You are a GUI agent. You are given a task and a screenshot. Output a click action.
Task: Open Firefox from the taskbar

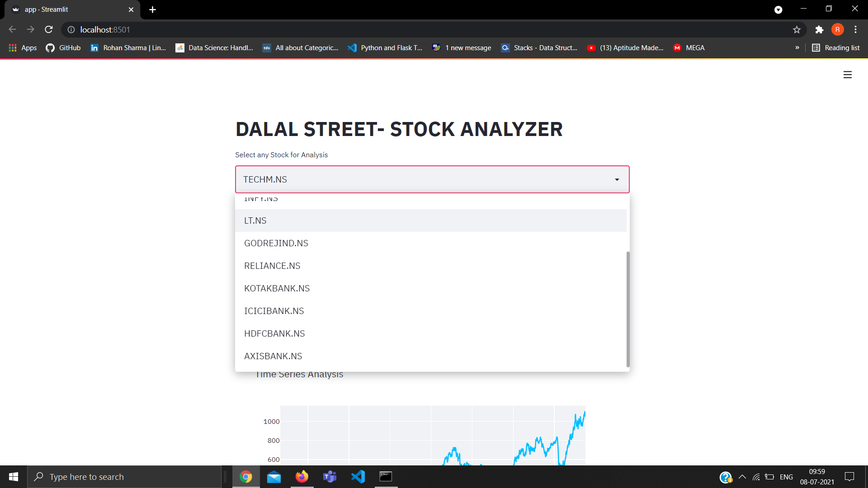coord(302,477)
